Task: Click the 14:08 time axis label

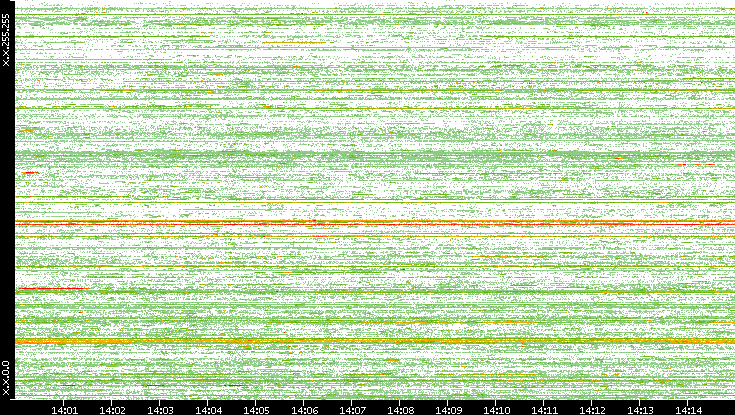Action: pos(400,410)
